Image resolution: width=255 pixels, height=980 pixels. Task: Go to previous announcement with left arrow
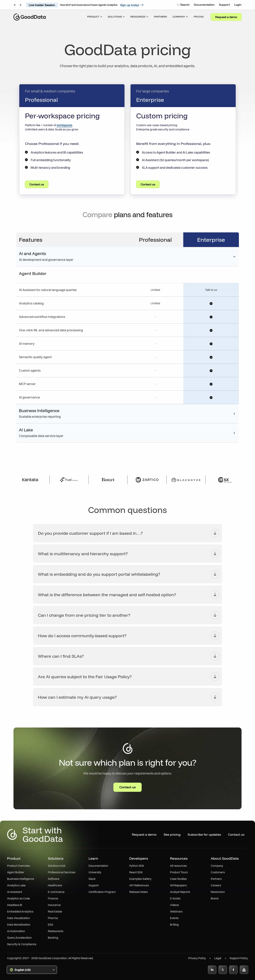(15, 5)
